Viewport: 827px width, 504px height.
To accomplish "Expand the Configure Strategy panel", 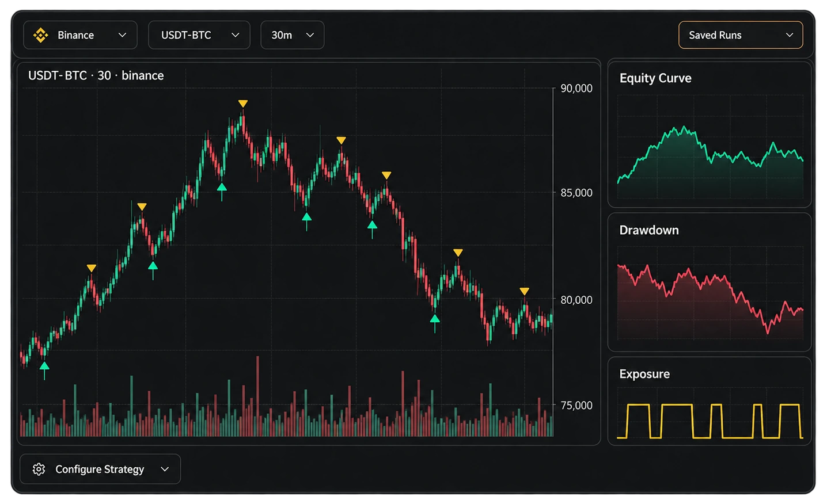I will point(100,469).
